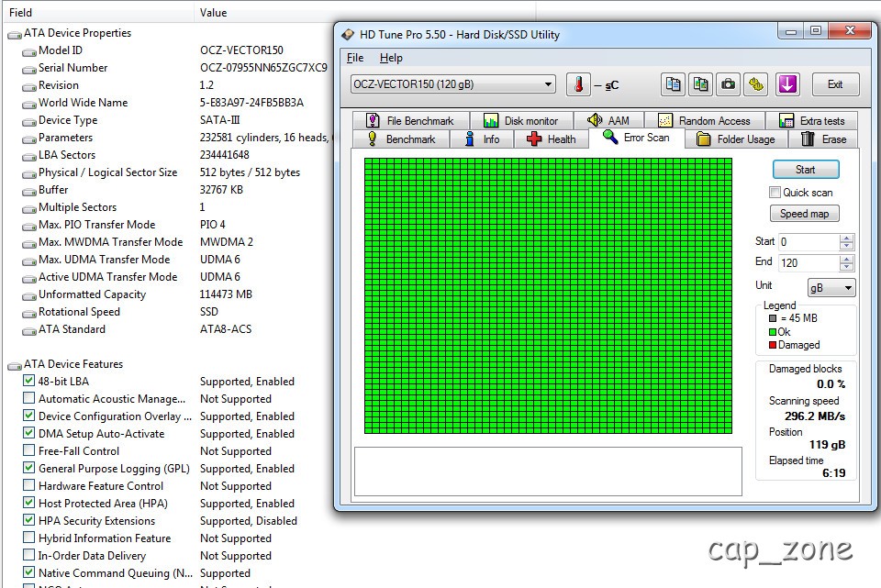Click the Exit button

click(x=835, y=84)
